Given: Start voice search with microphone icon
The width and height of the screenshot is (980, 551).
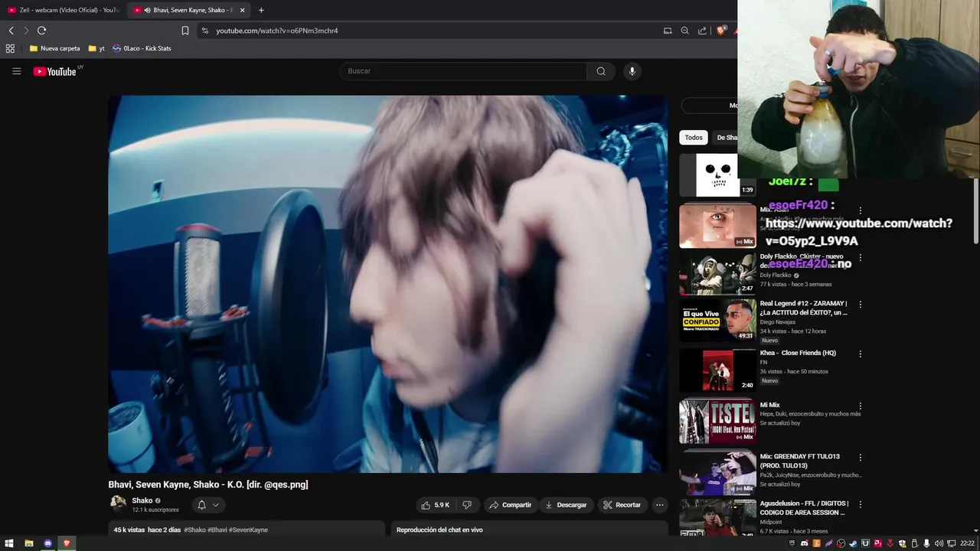Looking at the screenshot, I should pyautogui.click(x=632, y=71).
